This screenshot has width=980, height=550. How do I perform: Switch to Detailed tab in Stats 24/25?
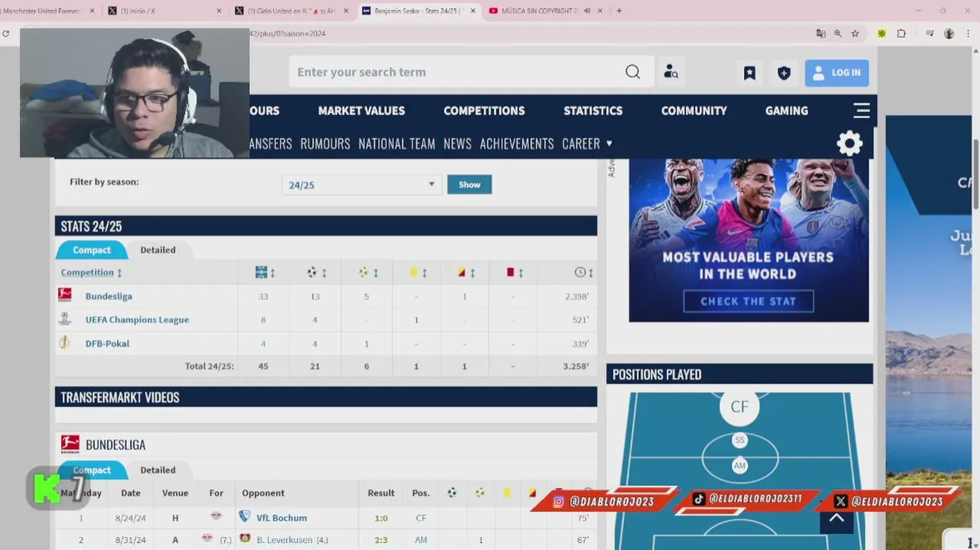point(157,250)
